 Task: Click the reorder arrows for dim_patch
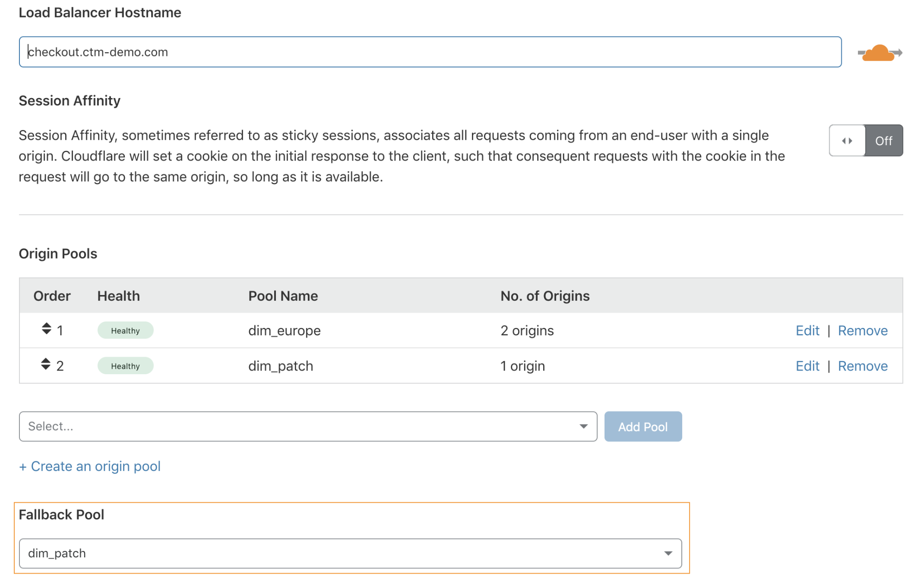tap(46, 364)
